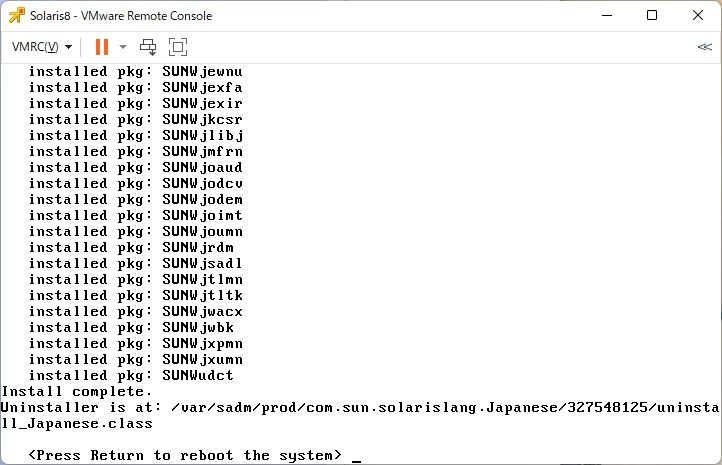Screen dimensions: 722x465
Task: Enter full screen mode
Action: coord(178,47)
